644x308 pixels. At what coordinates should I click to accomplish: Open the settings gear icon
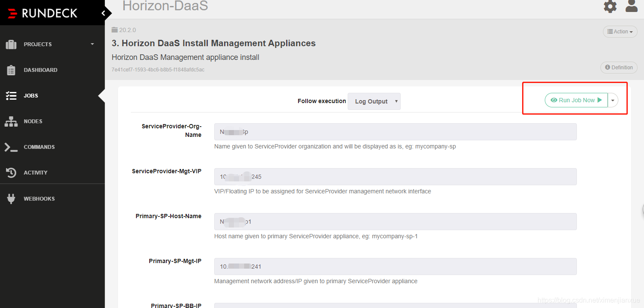point(610,6)
